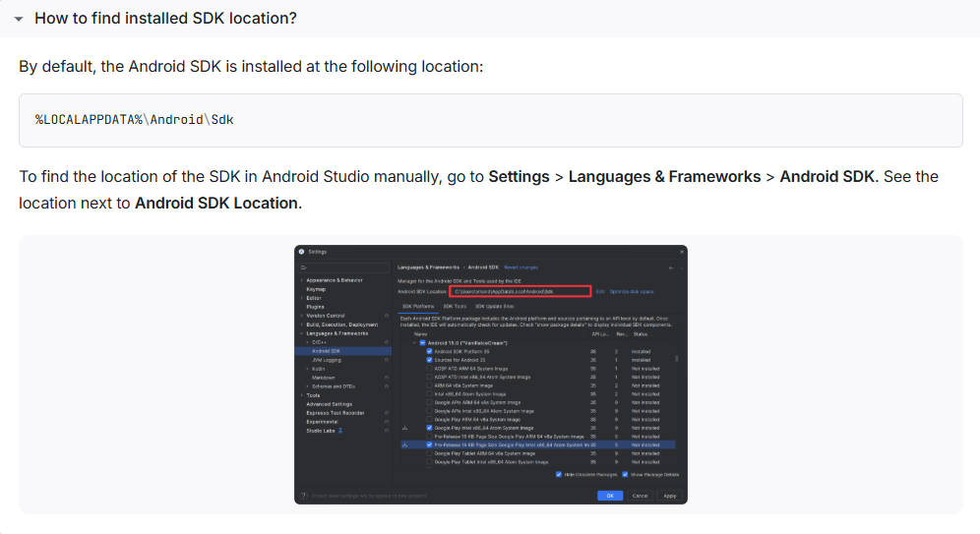Click the Studio Labs flask icon
Image resolution: width=980 pixels, height=534 pixels.
point(340,431)
